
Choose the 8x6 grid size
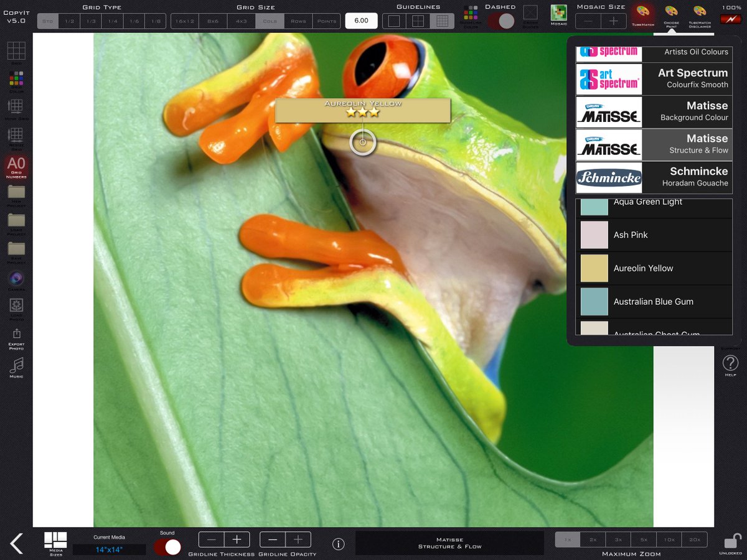213,21
